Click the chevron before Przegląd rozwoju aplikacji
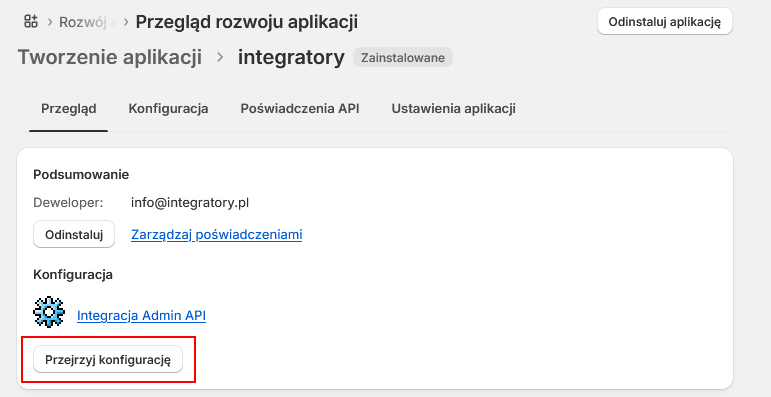This screenshot has height=397, width=771. click(x=126, y=22)
